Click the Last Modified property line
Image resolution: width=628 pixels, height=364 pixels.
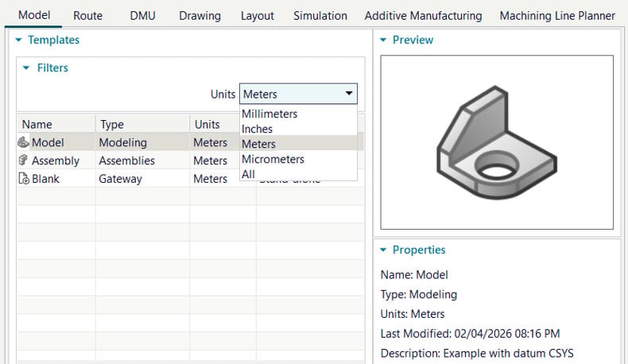[x=470, y=334]
